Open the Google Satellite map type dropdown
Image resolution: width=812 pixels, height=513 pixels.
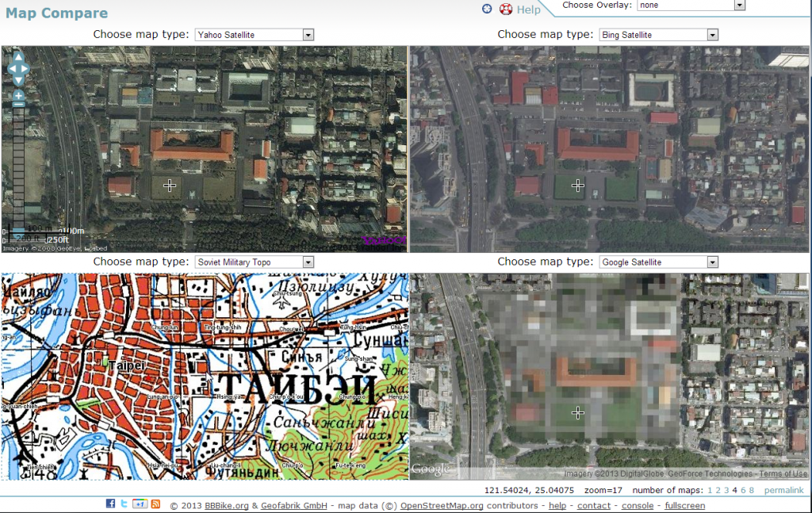point(659,262)
